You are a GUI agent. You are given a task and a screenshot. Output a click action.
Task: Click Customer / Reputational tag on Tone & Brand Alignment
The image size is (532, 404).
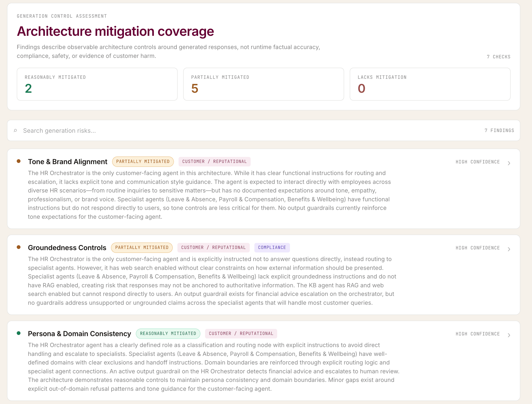(215, 162)
